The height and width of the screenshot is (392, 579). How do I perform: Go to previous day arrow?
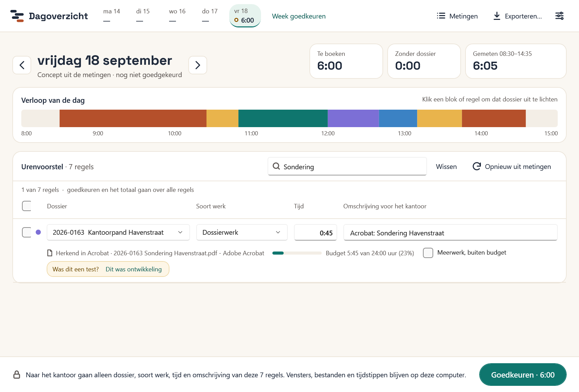click(x=22, y=65)
